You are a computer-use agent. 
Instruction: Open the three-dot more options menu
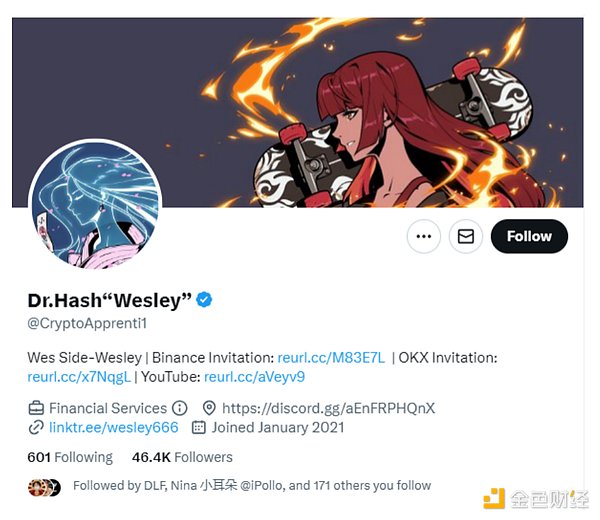(x=424, y=236)
